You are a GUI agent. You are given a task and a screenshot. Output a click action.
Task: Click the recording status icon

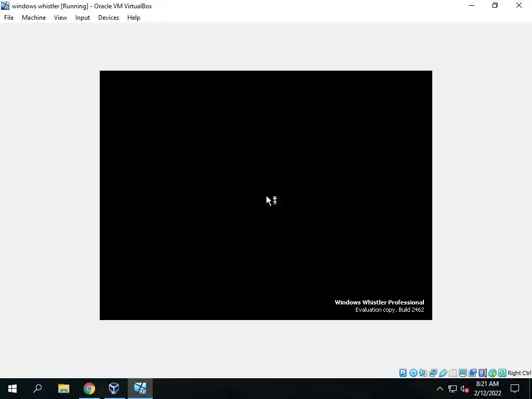coord(472,373)
